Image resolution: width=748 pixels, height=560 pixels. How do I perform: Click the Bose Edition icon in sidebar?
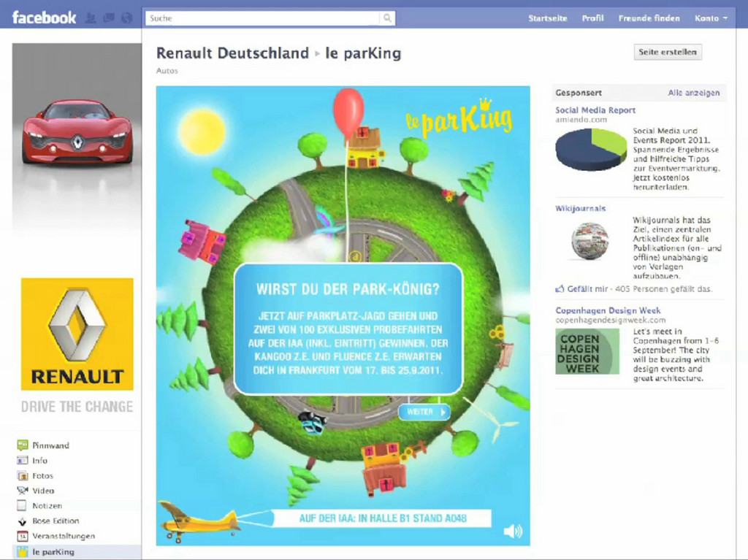(x=23, y=521)
